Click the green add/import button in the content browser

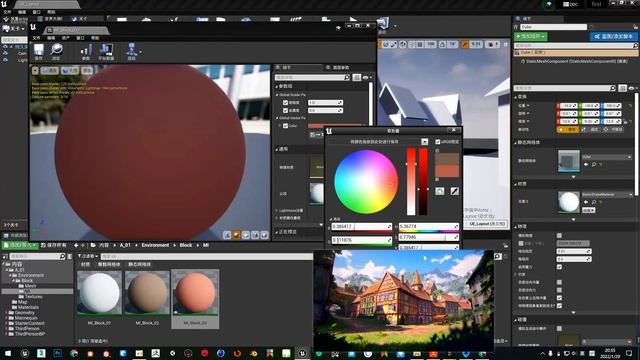point(20,245)
